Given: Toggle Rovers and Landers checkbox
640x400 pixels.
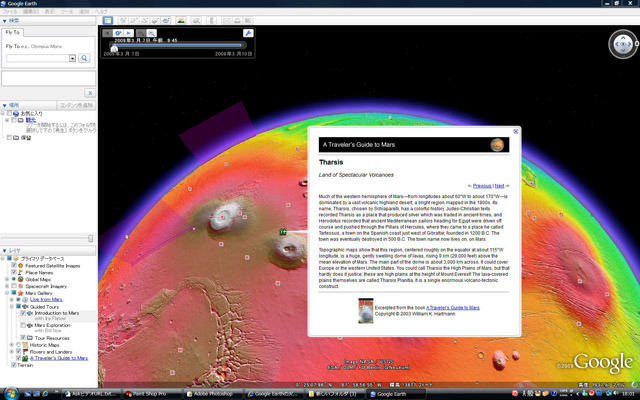Looking at the screenshot, I should 18,351.
